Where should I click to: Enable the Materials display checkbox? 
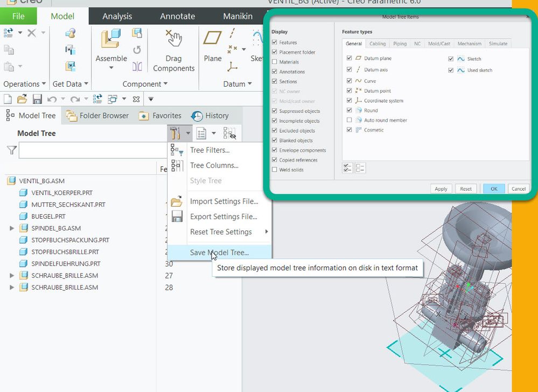pyautogui.click(x=274, y=62)
